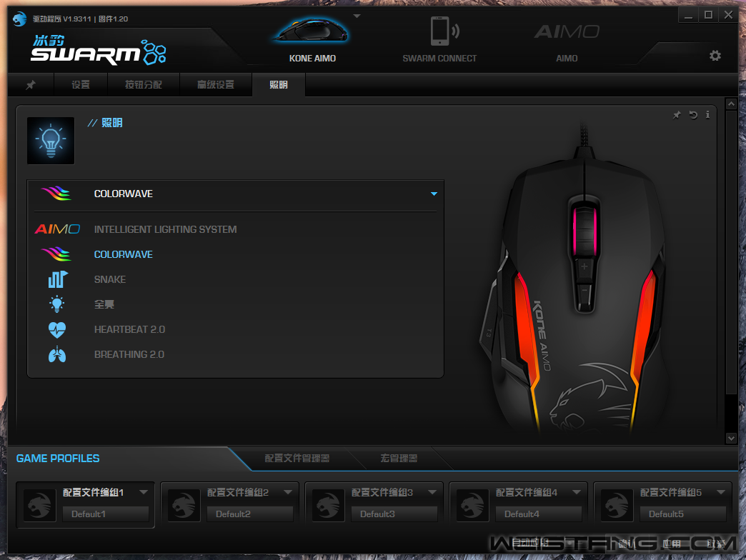Click the Heartbeat 2.0 heart icon

tap(57, 329)
